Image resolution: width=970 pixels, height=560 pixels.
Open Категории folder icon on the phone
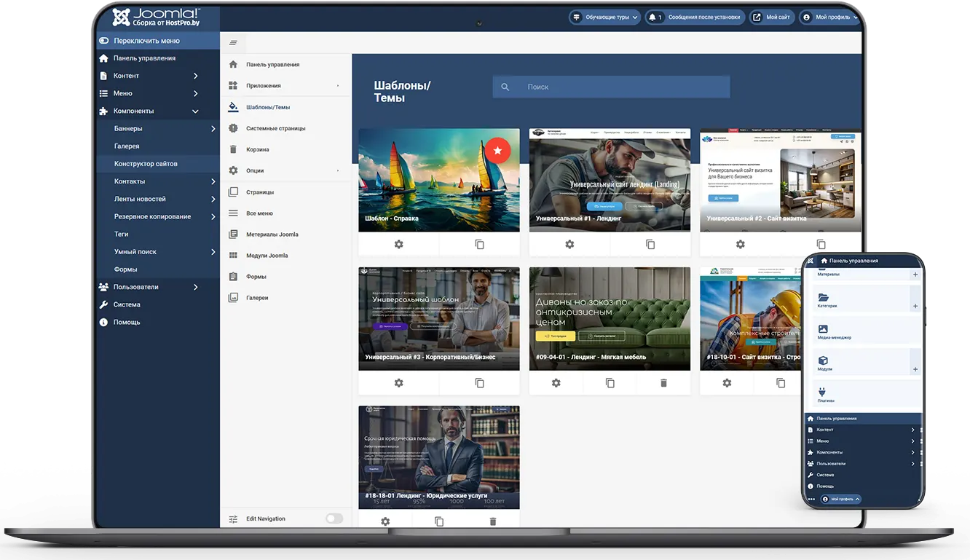coord(824,297)
